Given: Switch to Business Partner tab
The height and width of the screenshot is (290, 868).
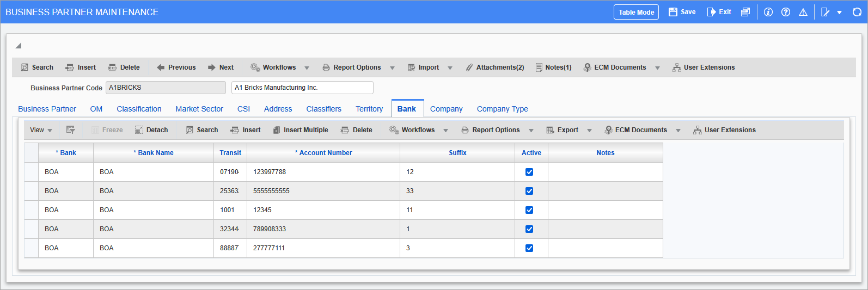Looking at the screenshot, I should [x=47, y=109].
